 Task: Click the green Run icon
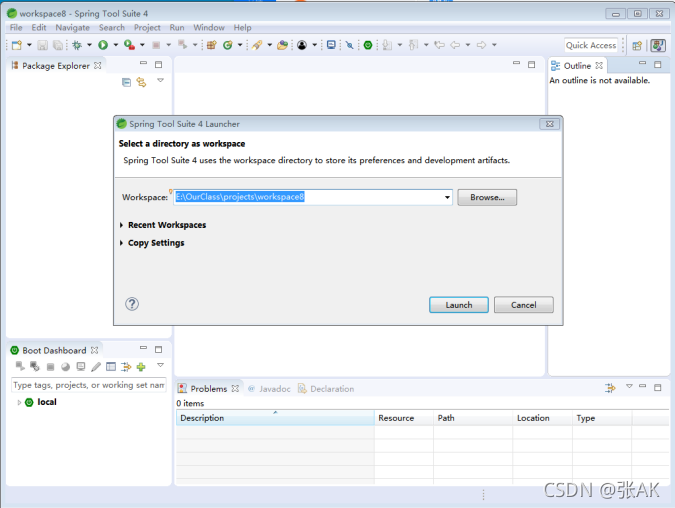103,45
